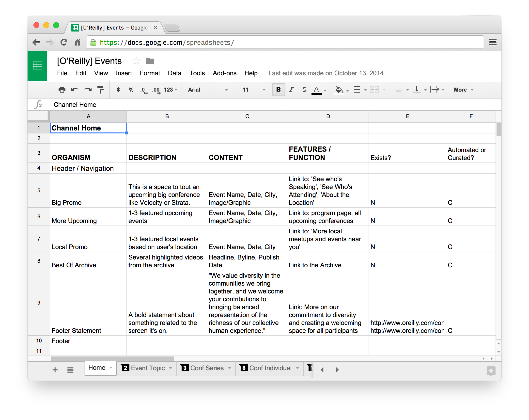Reload the browser page
The width and height of the screenshot is (529, 420).
click(64, 42)
